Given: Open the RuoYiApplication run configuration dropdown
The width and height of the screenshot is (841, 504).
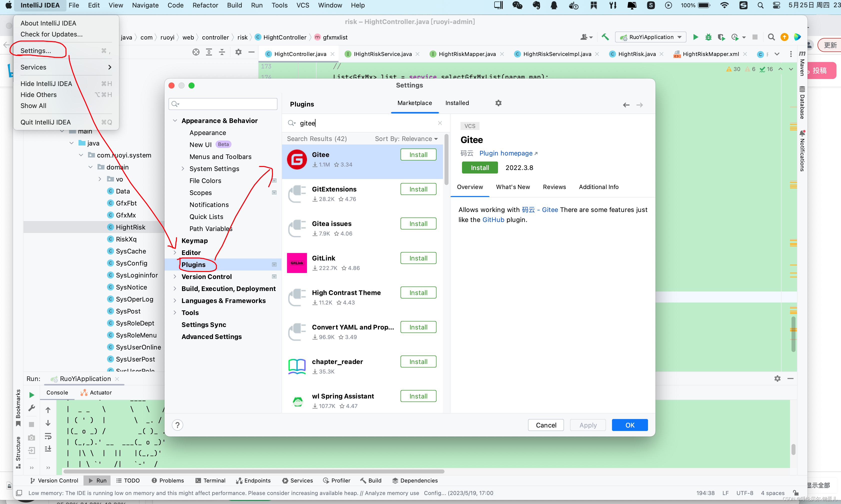Looking at the screenshot, I should (x=650, y=37).
